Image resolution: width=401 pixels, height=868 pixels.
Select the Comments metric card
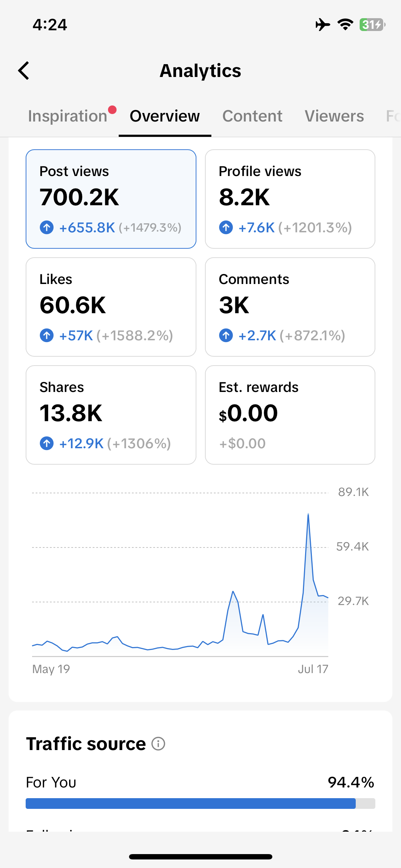290,307
